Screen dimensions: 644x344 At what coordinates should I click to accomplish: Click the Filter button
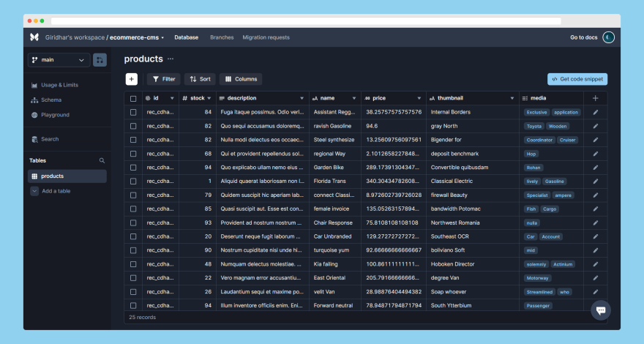(164, 79)
